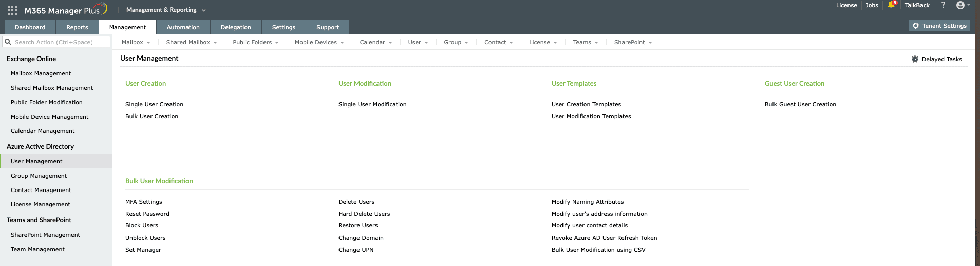Switch to the Support tab
980x266 pixels.
[328, 27]
